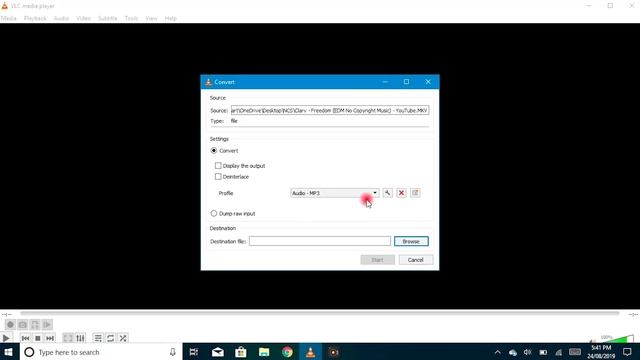The width and height of the screenshot is (640, 360).
Task: Toggle random shuffle icon
Action: pyautogui.click(x=123, y=338)
